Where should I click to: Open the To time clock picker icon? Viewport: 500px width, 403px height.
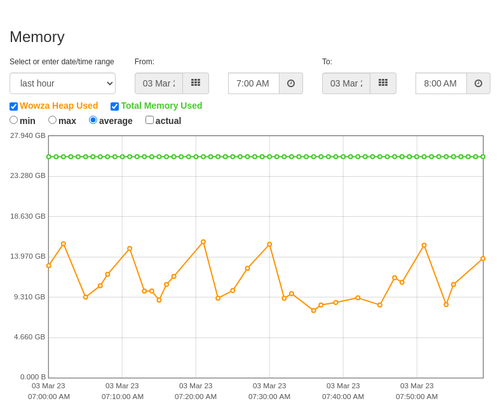(x=478, y=83)
